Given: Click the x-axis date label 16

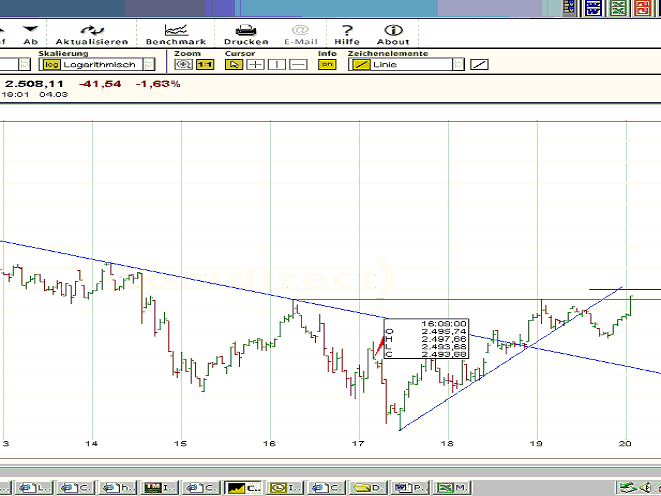Looking at the screenshot, I should pos(269,443).
